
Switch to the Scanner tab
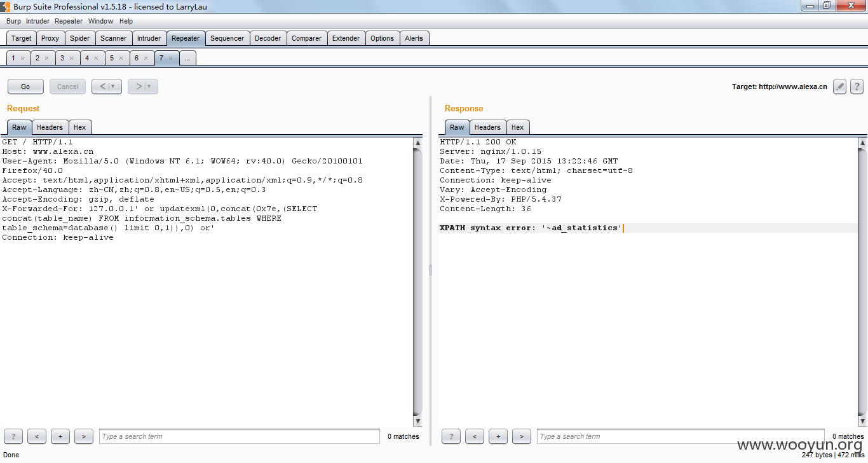(x=114, y=38)
